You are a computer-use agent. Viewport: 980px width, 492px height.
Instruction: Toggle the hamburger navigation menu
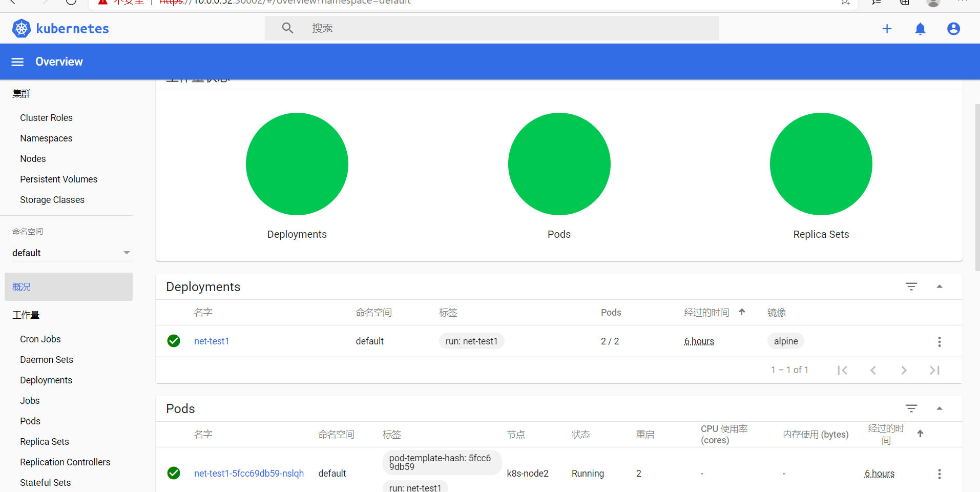(x=17, y=62)
